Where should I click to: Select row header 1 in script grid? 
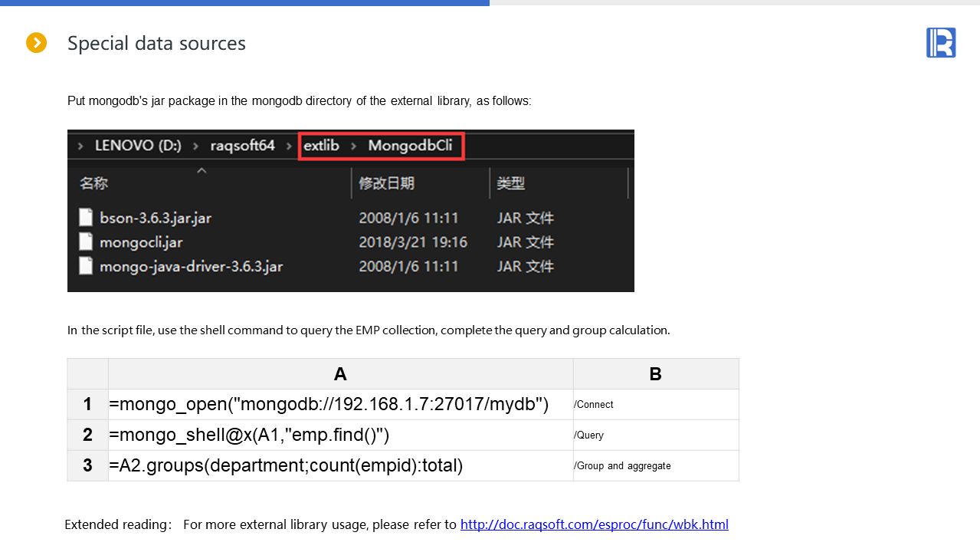[x=87, y=404]
